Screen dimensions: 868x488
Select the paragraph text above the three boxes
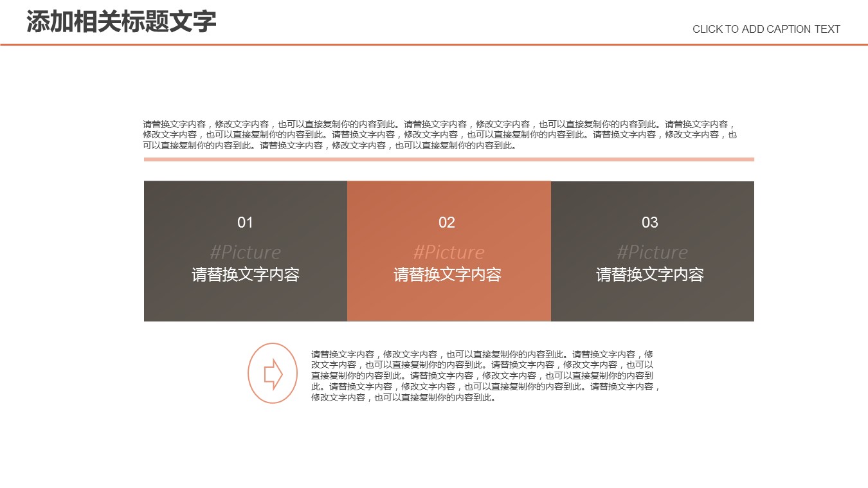pyautogui.click(x=439, y=135)
